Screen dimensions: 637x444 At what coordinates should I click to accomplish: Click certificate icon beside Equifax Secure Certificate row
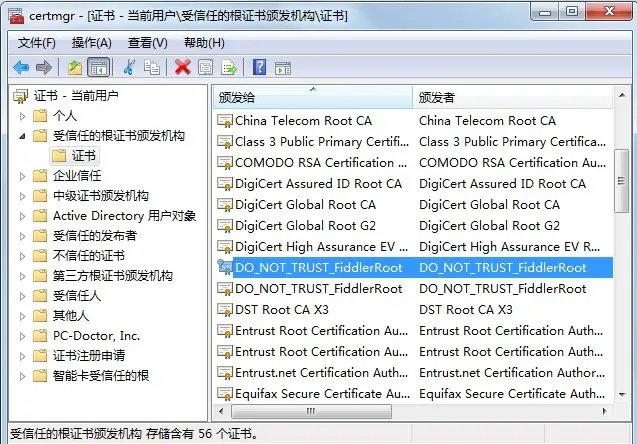[225, 393]
